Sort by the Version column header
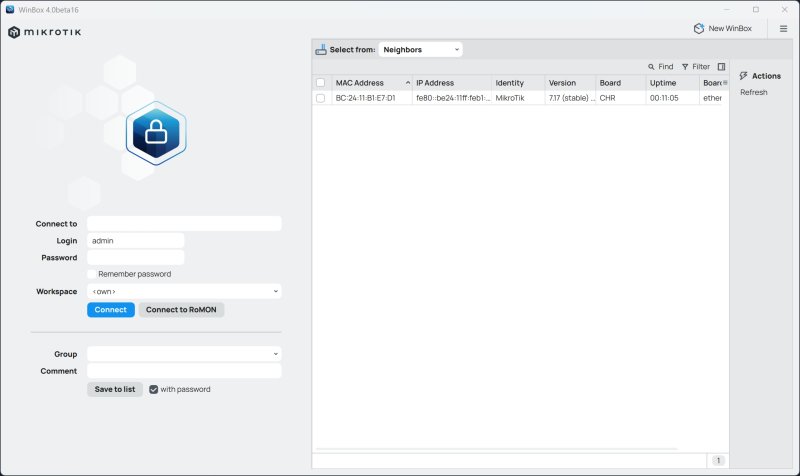The image size is (800, 476). (x=570, y=83)
